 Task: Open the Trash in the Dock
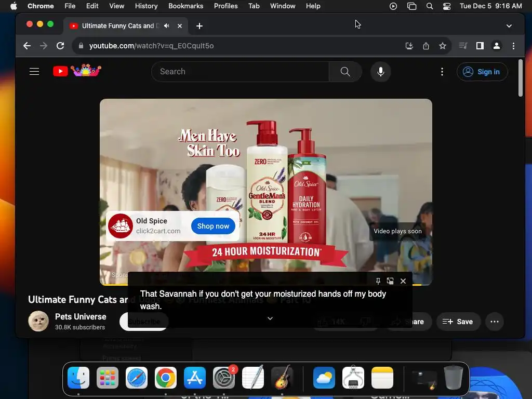point(454,378)
